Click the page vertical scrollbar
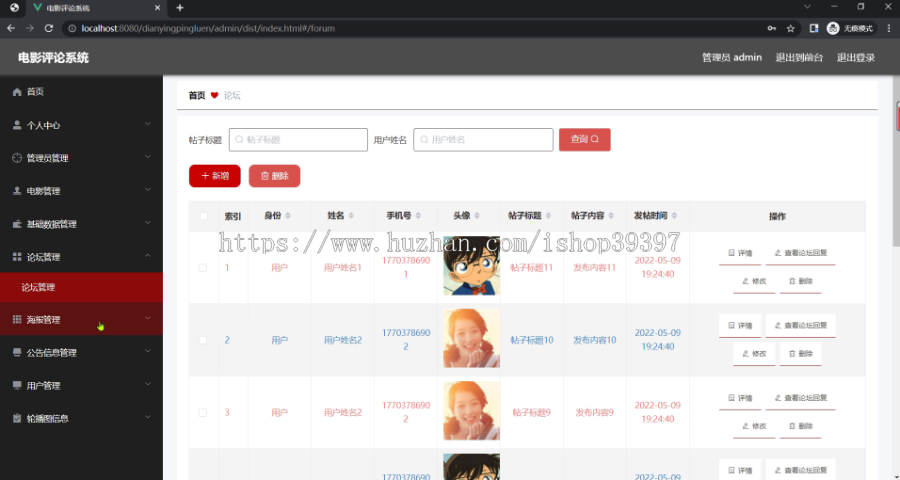Image resolution: width=900 pixels, height=480 pixels. pyautogui.click(x=897, y=161)
